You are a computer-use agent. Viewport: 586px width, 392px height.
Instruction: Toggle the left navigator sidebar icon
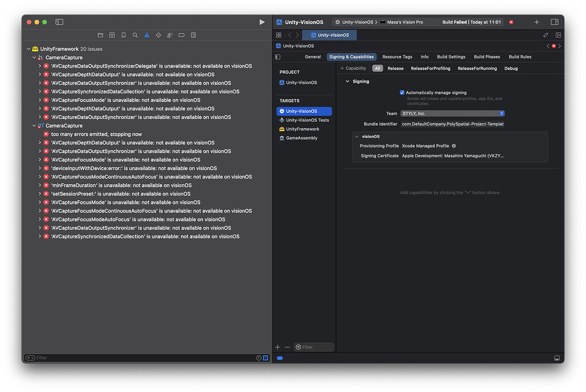59,22
